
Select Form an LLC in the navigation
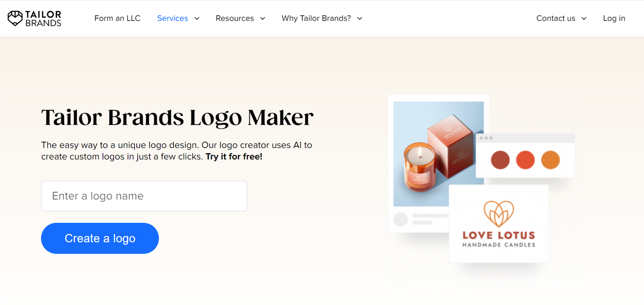pos(117,18)
